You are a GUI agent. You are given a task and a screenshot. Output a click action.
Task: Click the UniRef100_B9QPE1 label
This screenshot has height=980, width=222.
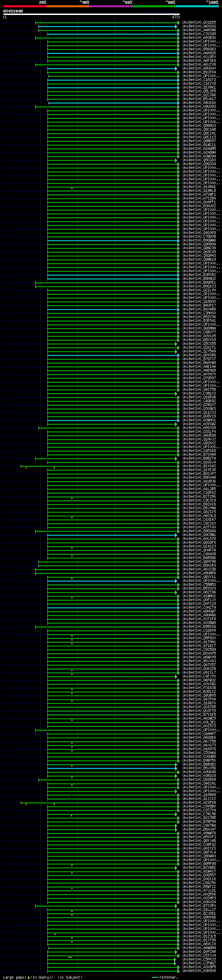tap(199, 283)
